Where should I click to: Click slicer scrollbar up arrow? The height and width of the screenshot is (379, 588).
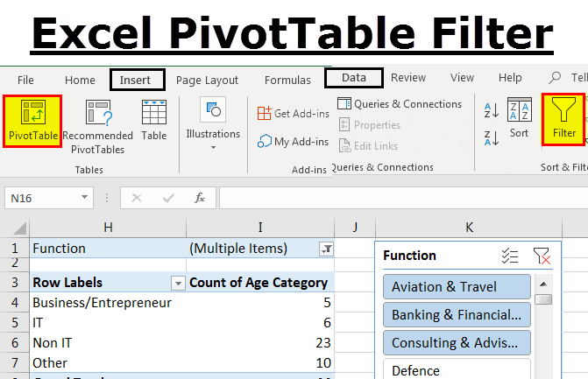(543, 284)
